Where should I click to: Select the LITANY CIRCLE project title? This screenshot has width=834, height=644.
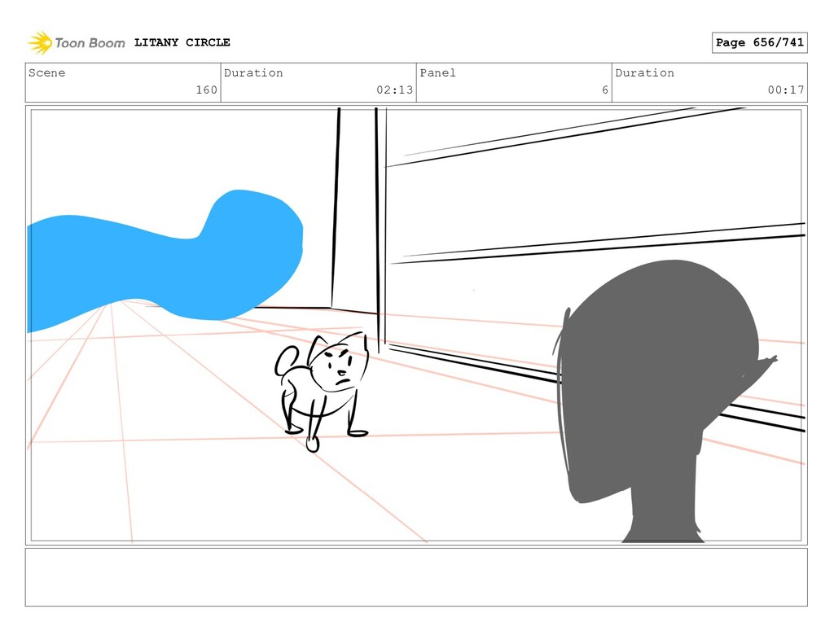click(x=182, y=42)
